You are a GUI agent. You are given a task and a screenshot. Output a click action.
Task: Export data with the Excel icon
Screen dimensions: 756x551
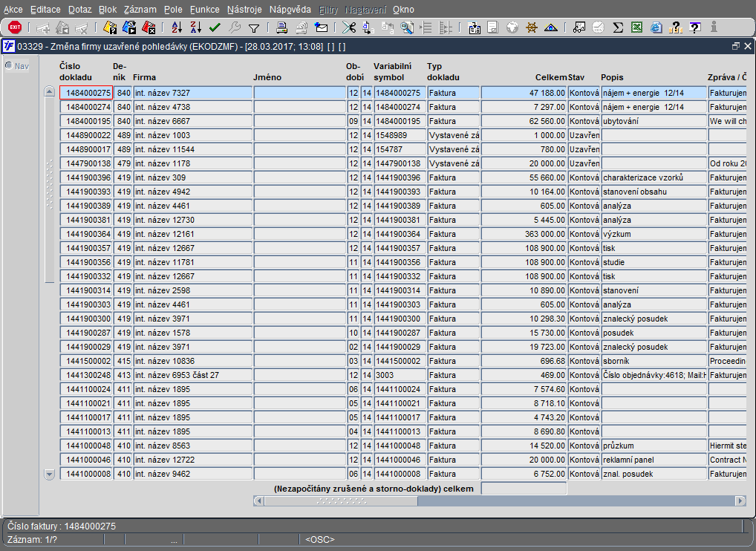coord(636,27)
